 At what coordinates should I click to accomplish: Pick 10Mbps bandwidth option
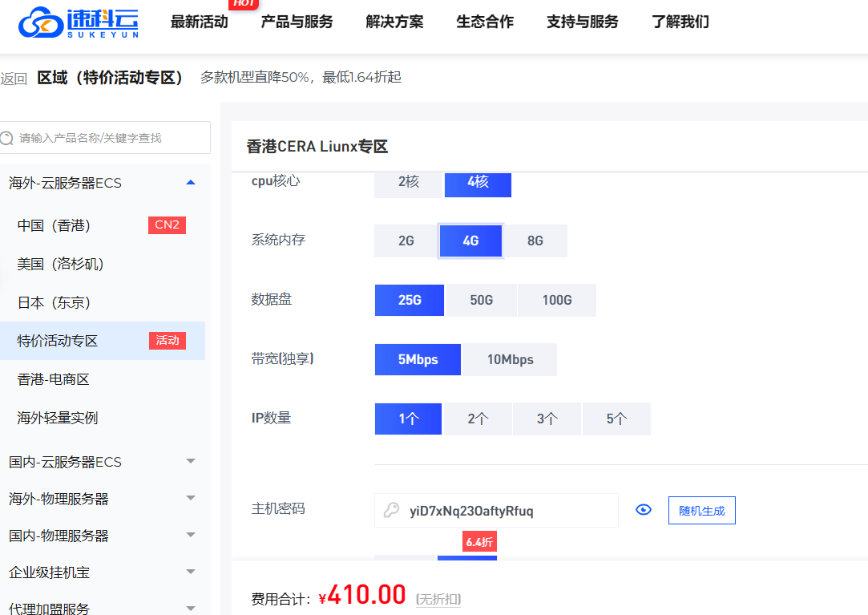tap(510, 359)
